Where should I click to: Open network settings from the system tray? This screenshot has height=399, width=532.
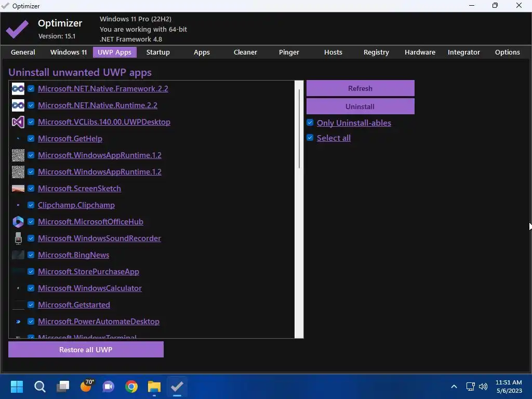click(470, 387)
